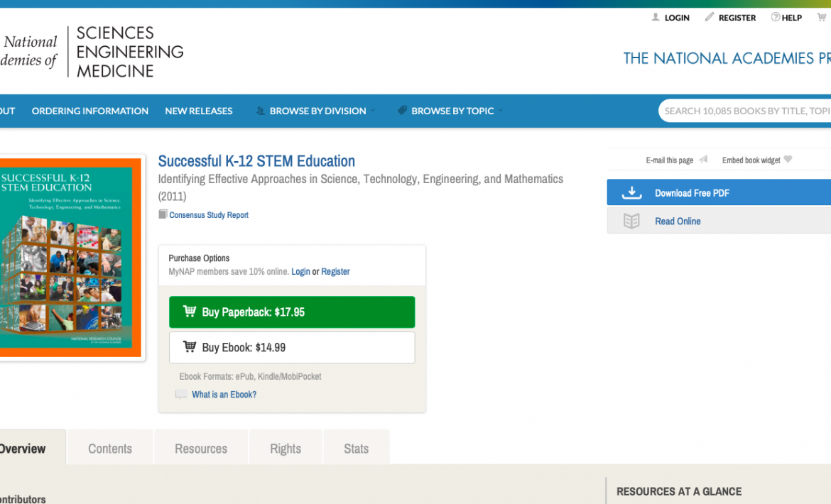Download the free PDF
Image resolution: width=831 pixels, height=504 pixels.
719,192
